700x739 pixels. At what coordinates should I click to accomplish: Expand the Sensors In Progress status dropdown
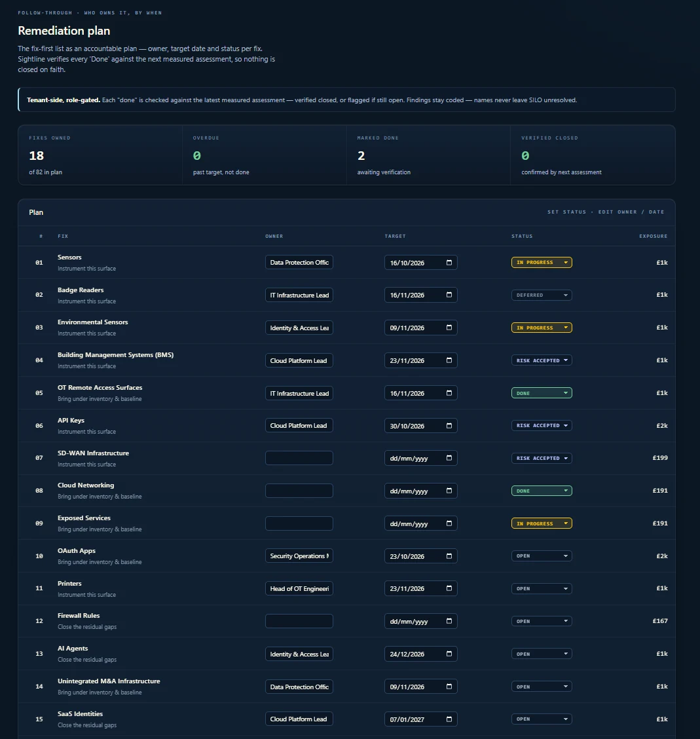pos(542,263)
